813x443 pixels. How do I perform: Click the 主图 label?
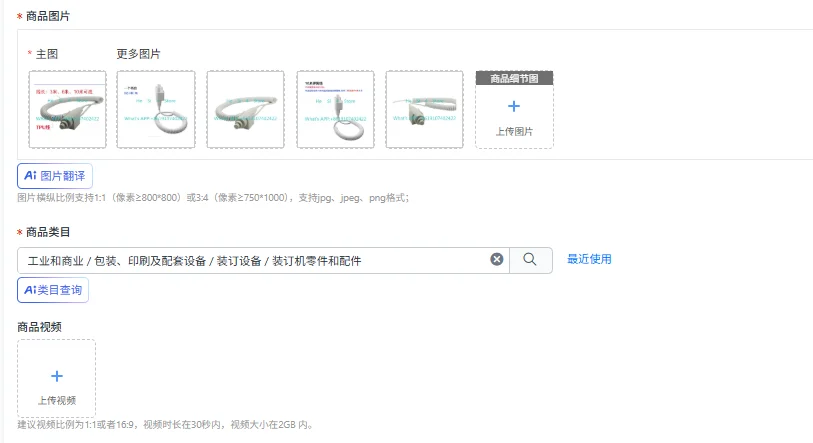(x=47, y=54)
